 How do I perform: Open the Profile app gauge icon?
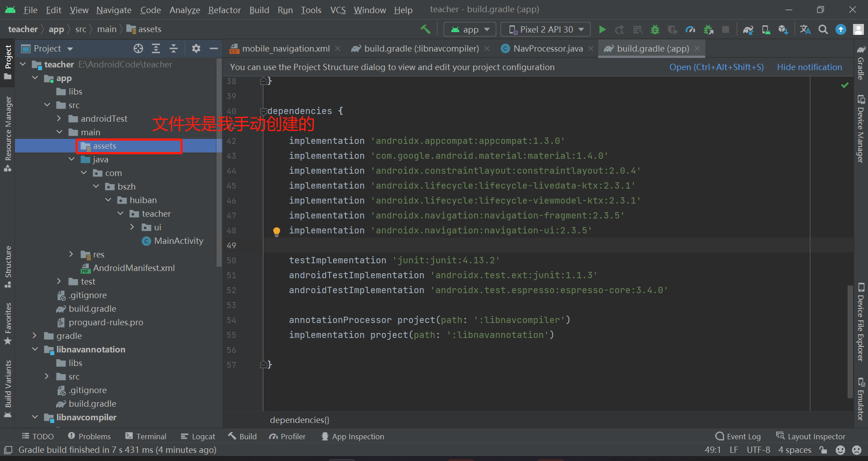(x=690, y=29)
